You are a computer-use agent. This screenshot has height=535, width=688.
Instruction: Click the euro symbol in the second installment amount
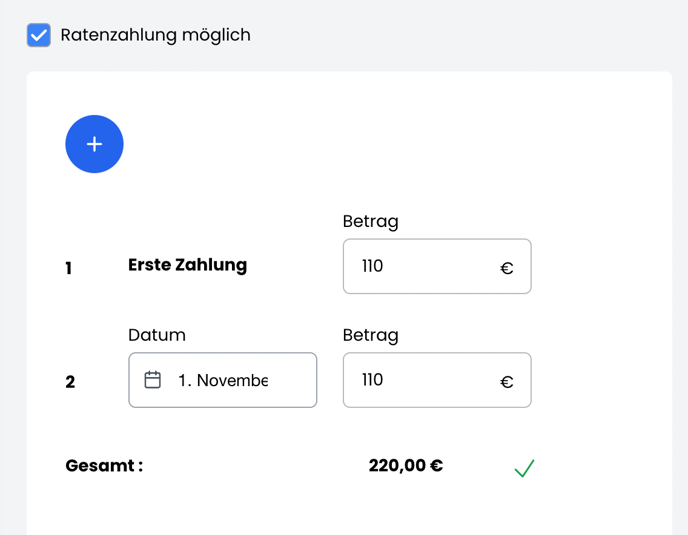point(506,381)
